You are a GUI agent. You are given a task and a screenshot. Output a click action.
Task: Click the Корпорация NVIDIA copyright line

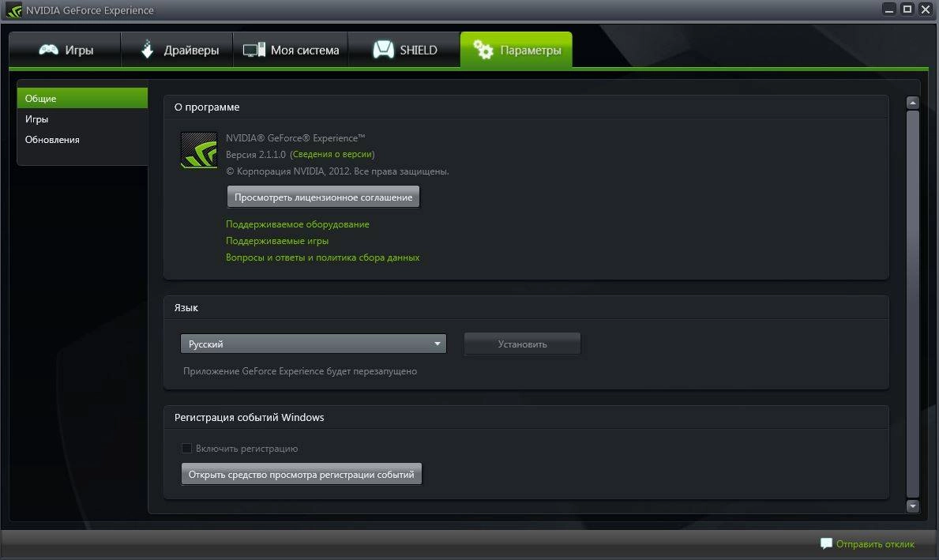coord(337,171)
